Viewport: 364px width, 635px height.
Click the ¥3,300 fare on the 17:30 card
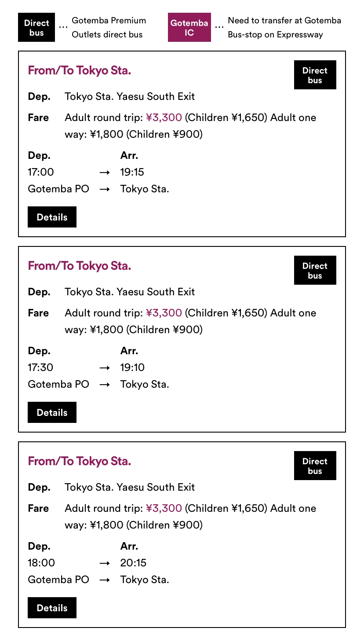pos(164,313)
